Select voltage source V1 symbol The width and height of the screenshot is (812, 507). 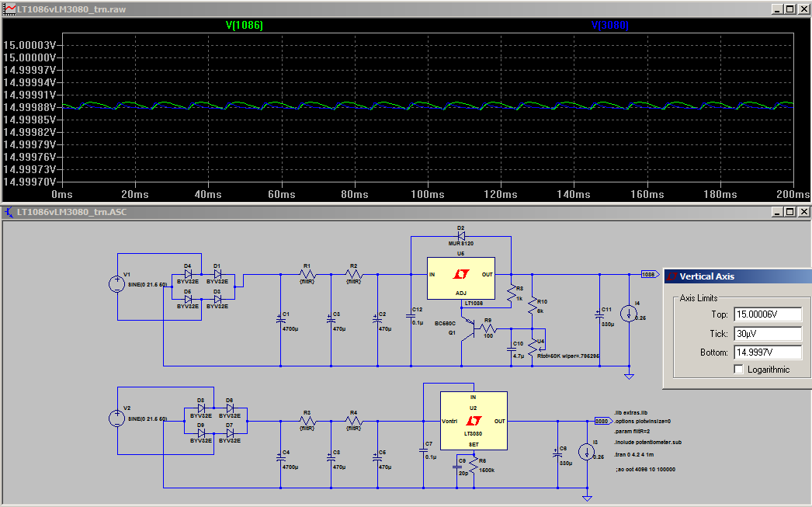pos(117,284)
